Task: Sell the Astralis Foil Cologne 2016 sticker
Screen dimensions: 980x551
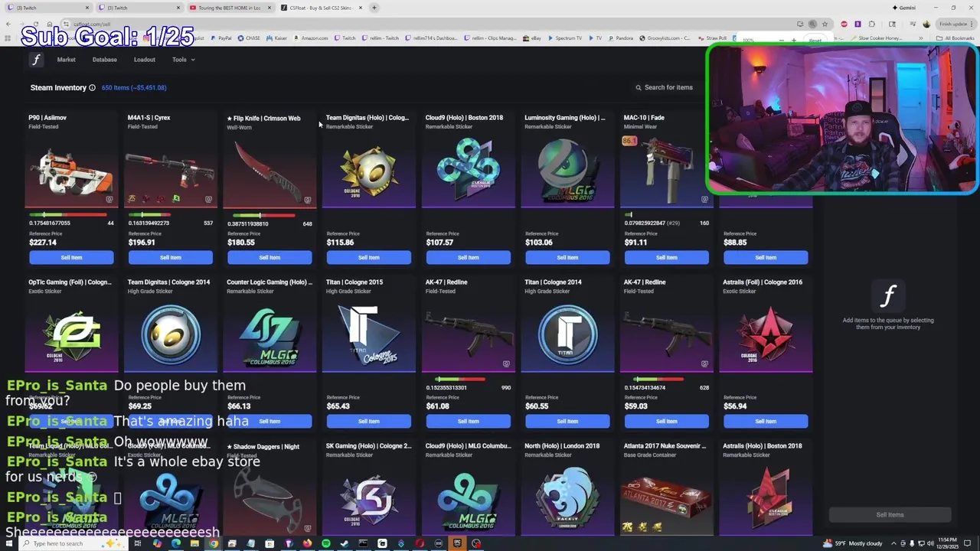Action: [x=766, y=421]
